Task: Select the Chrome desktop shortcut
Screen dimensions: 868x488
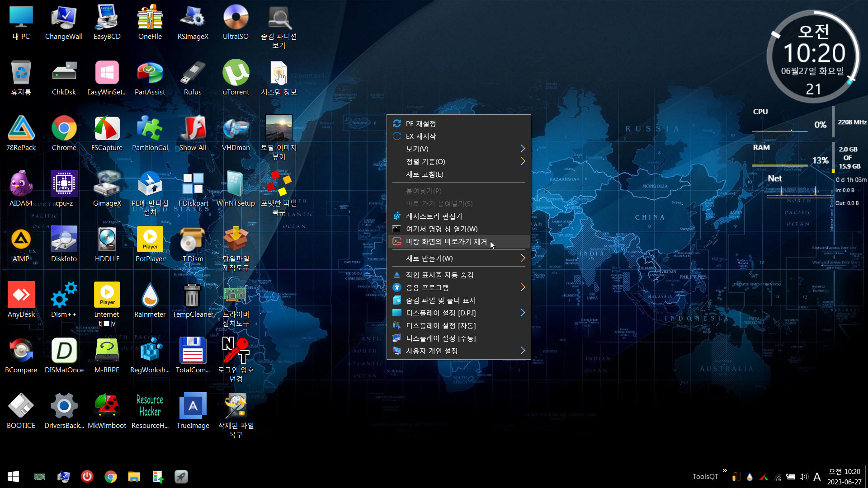Action: [64, 133]
